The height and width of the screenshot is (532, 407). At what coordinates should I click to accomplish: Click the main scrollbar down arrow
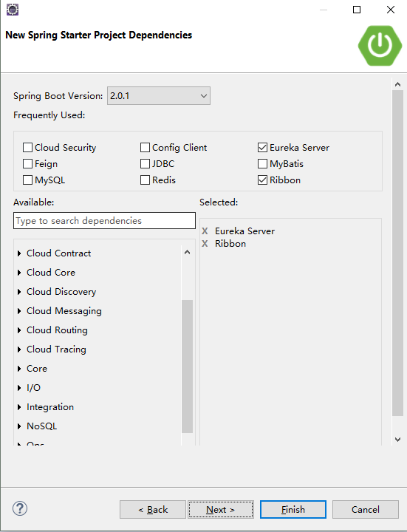pos(398,440)
